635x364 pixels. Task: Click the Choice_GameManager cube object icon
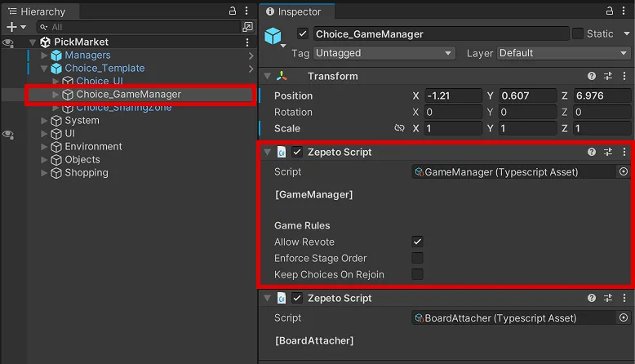[273, 36]
